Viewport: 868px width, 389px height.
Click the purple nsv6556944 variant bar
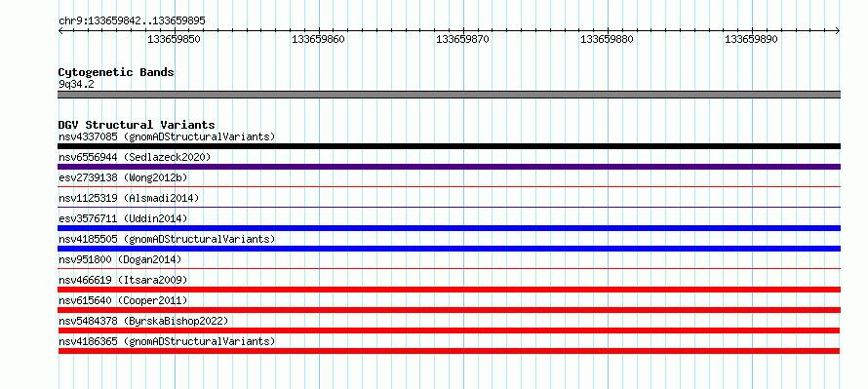click(x=449, y=167)
